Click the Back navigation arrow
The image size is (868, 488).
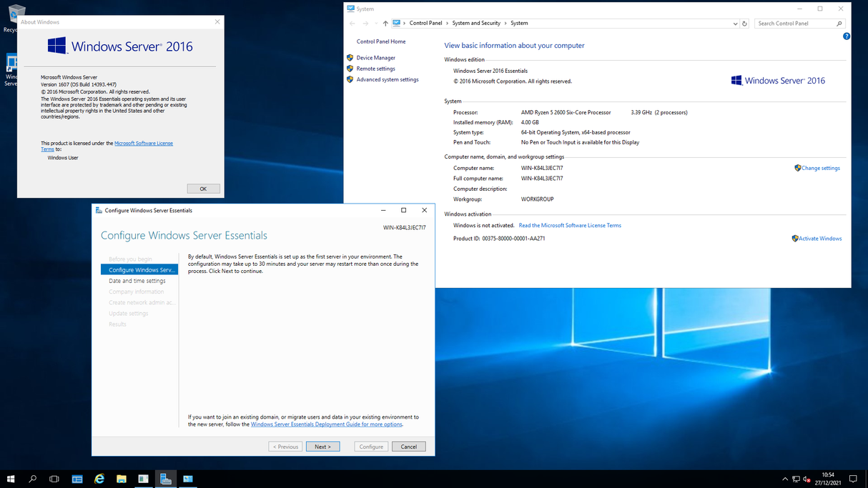[351, 23]
